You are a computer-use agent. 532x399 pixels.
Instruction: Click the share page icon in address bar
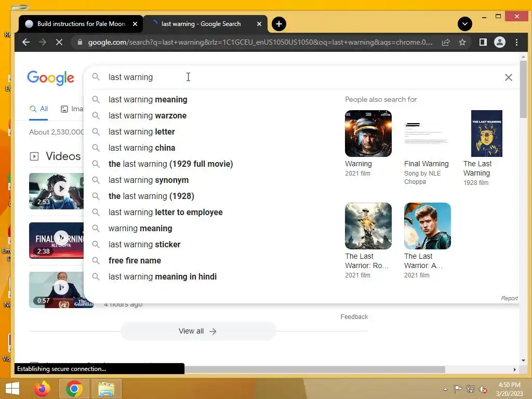[x=445, y=42]
